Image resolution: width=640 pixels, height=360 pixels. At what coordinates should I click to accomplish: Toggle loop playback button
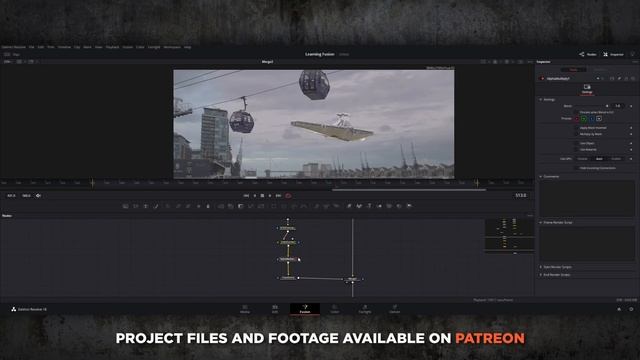[288, 196]
